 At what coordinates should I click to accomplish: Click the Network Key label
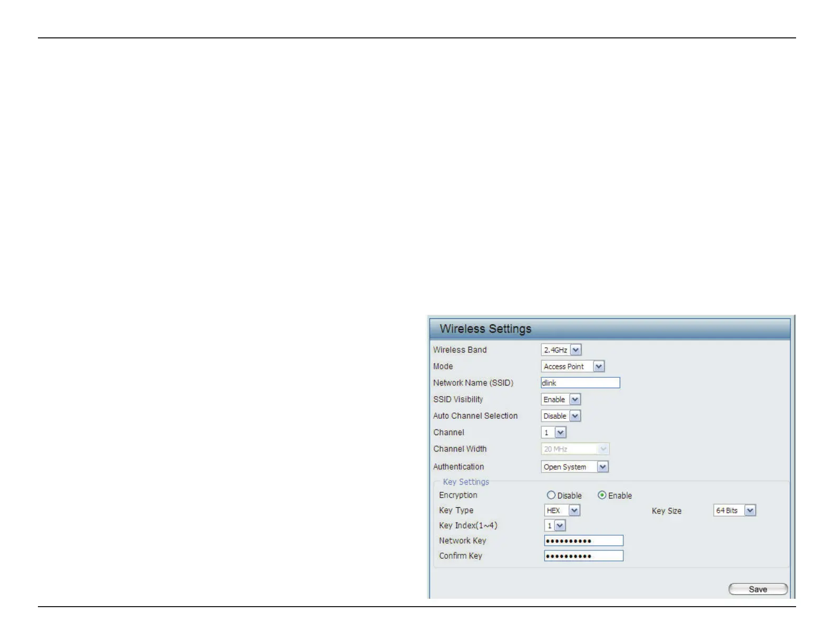(x=462, y=541)
